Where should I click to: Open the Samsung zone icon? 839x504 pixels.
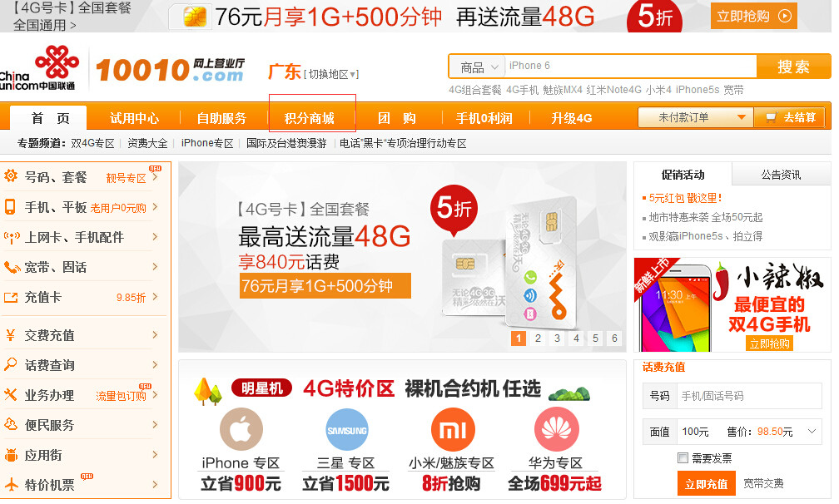click(x=347, y=430)
